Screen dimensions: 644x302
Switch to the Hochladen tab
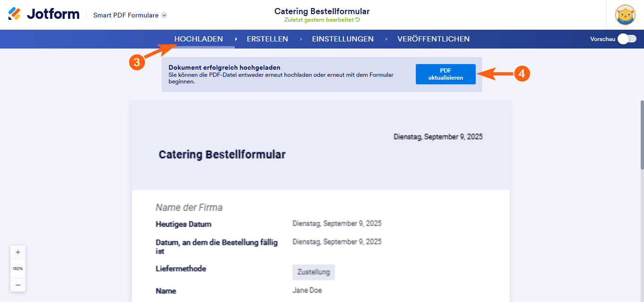(198, 39)
